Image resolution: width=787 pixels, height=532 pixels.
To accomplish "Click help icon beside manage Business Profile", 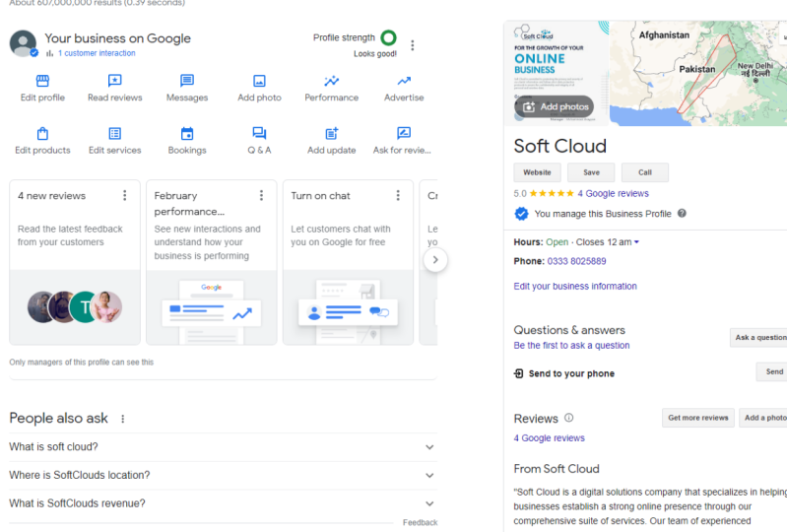I will click(x=682, y=214).
